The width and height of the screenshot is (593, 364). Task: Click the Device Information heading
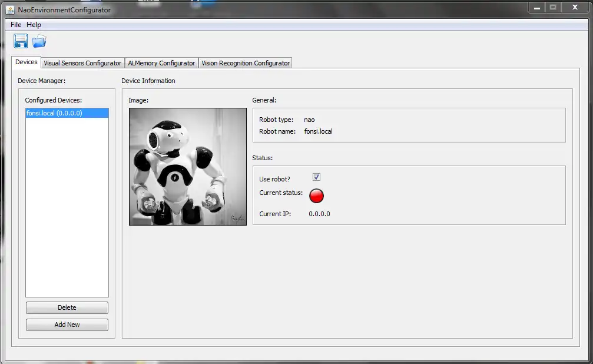click(x=148, y=81)
